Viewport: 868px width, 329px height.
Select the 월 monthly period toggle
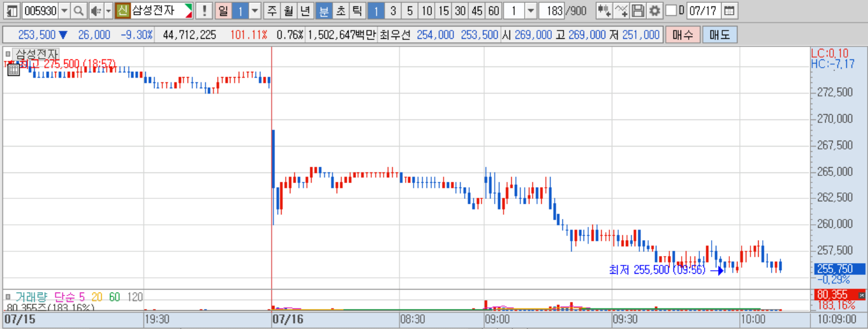[288, 11]
